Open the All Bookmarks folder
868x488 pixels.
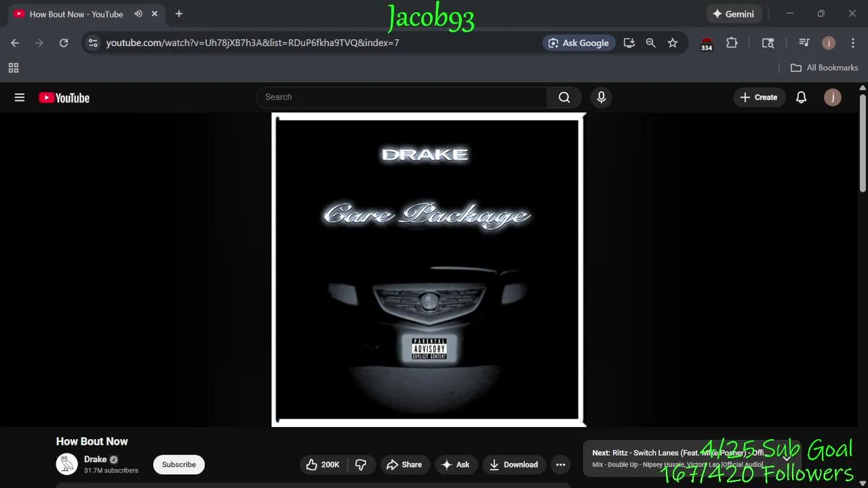click(825, 68)
